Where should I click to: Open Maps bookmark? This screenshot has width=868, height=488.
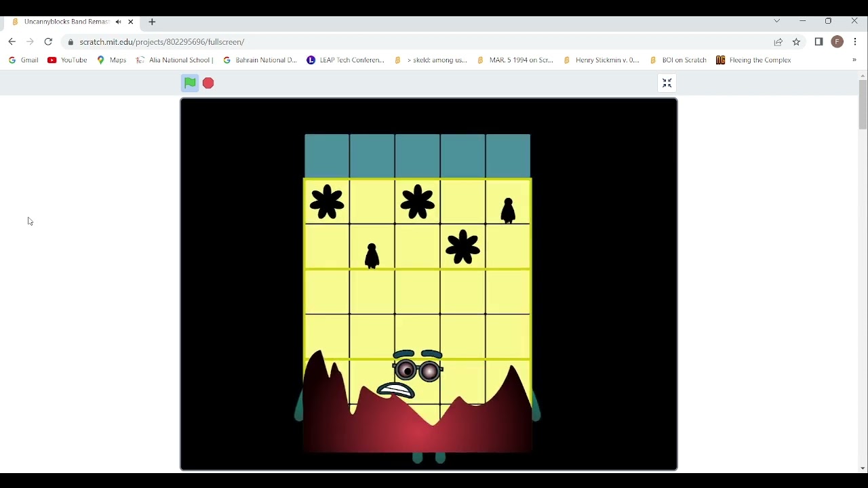point(111,60)
